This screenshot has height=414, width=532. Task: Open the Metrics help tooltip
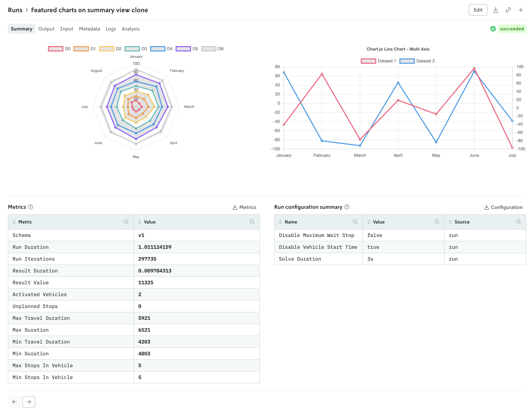click(x=30, y=207)
